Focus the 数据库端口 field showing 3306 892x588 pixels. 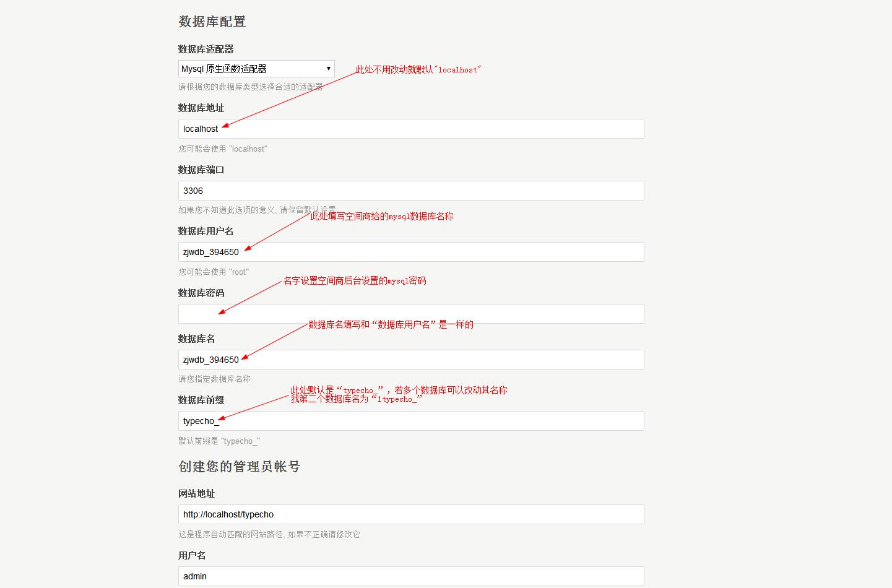[x=411, y=191]
